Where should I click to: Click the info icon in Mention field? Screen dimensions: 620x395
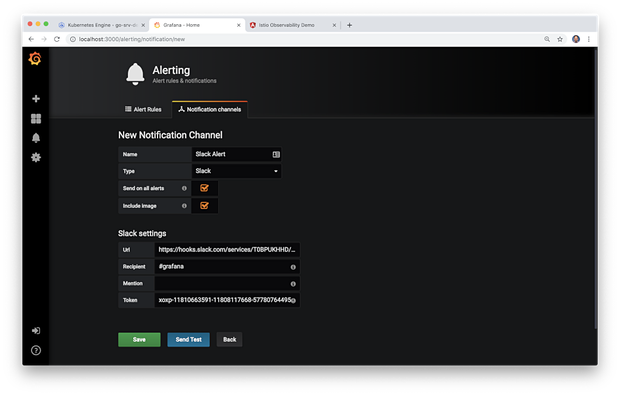tap(293, 283)
